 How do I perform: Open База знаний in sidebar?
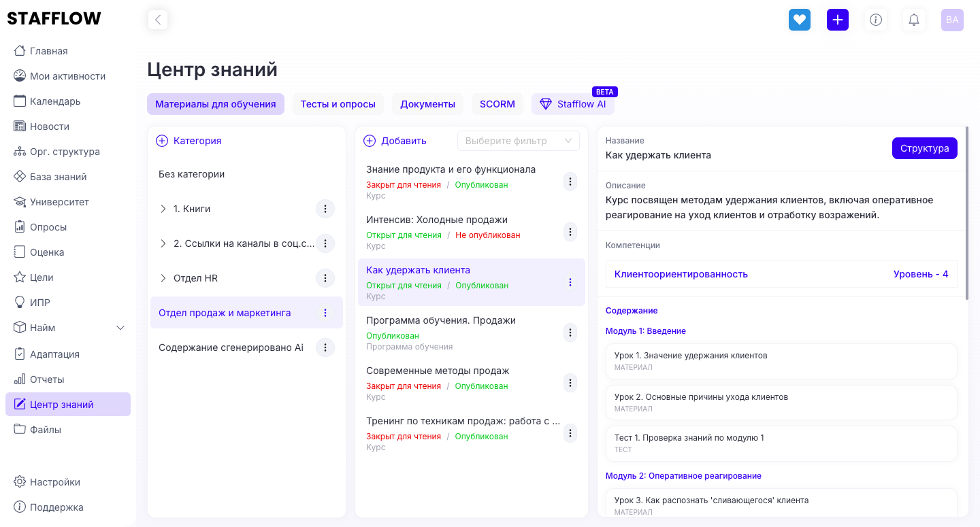pos(68,177)
